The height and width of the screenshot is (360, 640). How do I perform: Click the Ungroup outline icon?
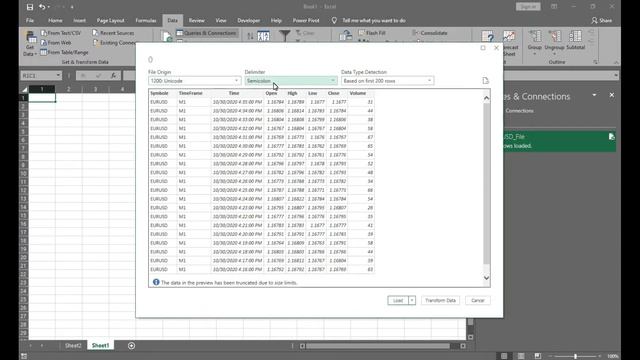[554, 37]
